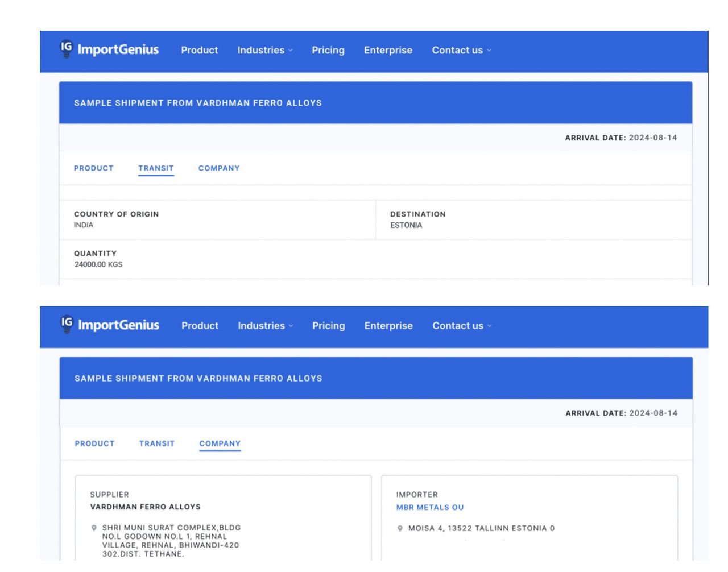Expand the Industries dropdown above the Transit view
Image resolution: width=728 pixels, height=572 pixels.
pos(265,50)
